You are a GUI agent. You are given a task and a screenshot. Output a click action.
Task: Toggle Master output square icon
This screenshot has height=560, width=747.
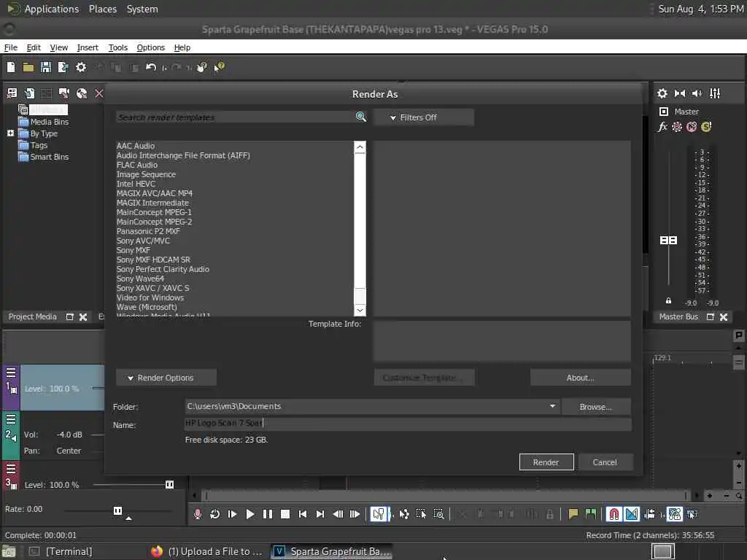point(663,112)
